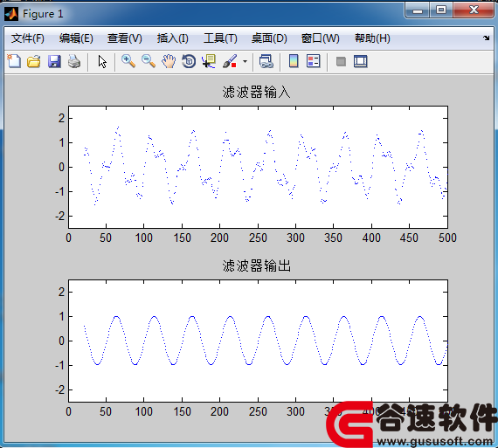Open the 插入(I) menu
Screen dimensions: 498x448
click(172, 38)
